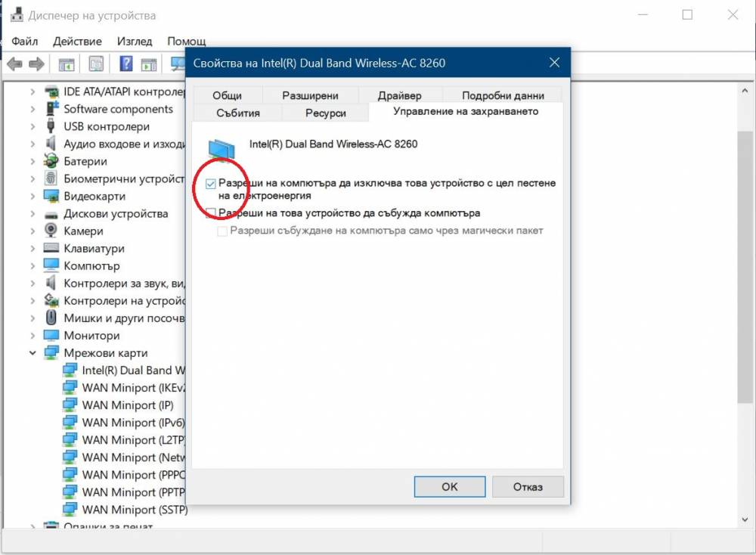Select the Аудио входове speaker icon
This screenshot has height=555, width=756.
tap(51, 144)
